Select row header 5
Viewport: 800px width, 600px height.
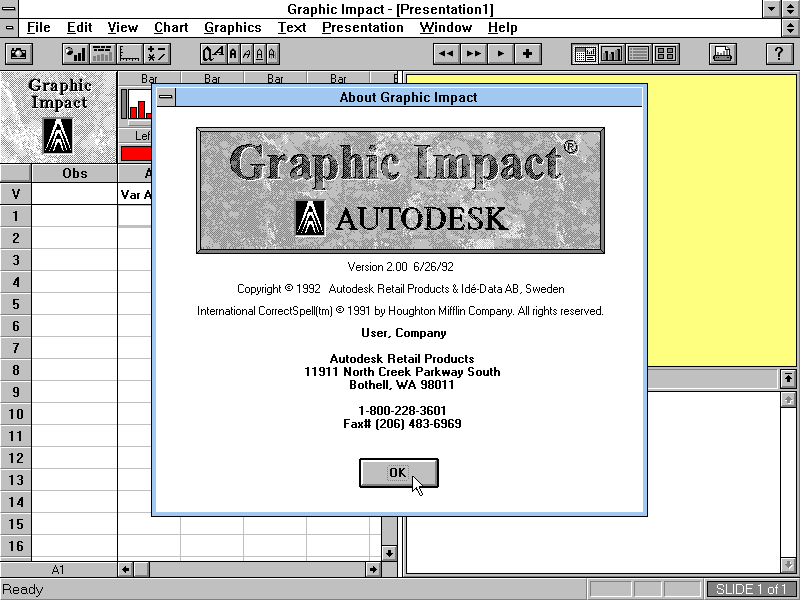16,304
